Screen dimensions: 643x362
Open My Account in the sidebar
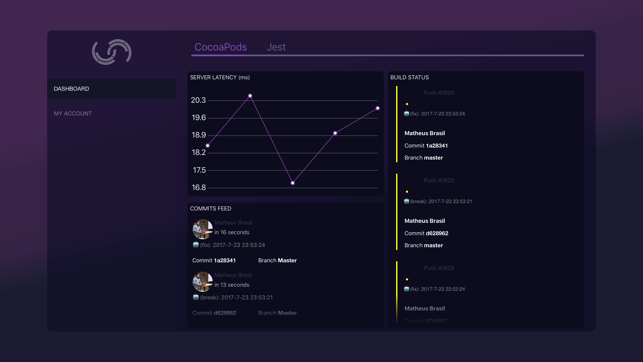click(73, 114)
